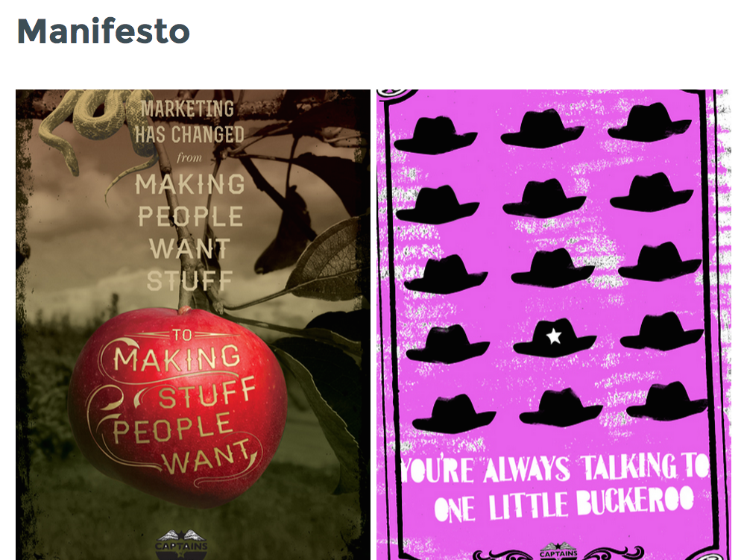Click the 'STUFF' word on the apple
This screenshot has height=560, width=744.
tap(207, 394)
